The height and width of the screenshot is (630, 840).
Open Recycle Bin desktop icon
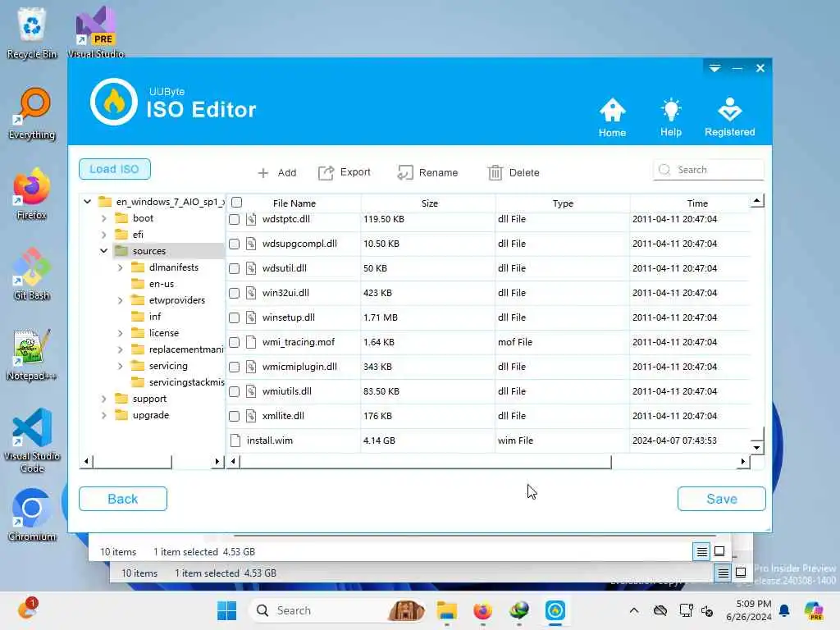(x=32, y=33)
